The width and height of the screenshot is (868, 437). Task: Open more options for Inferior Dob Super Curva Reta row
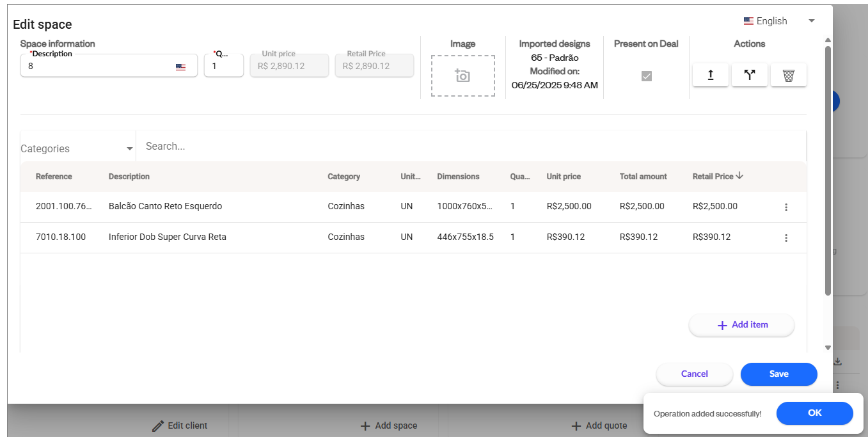[786, 238]
